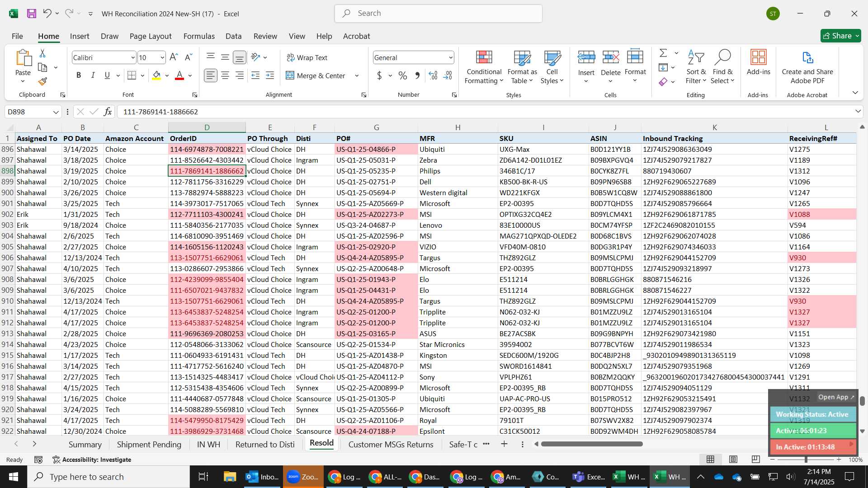Screen dimensions: 868x488
Task: Click the Cut scissors icon
Action: (42, 53)
